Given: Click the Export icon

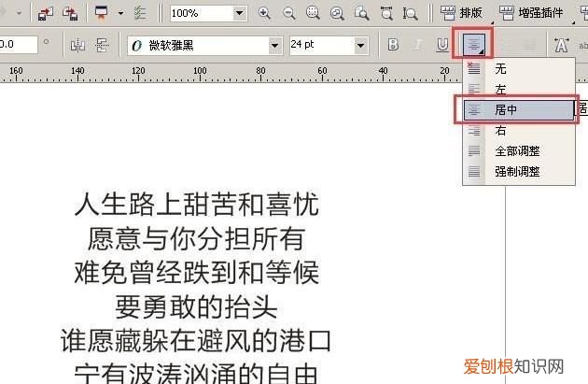Looking at the screenshot, I should tap(70, 13).
